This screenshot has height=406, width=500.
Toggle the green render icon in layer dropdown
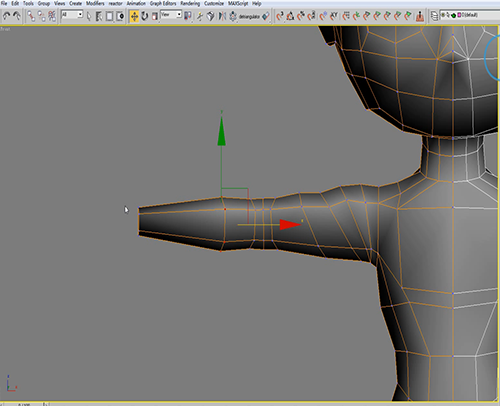[454, 15]
